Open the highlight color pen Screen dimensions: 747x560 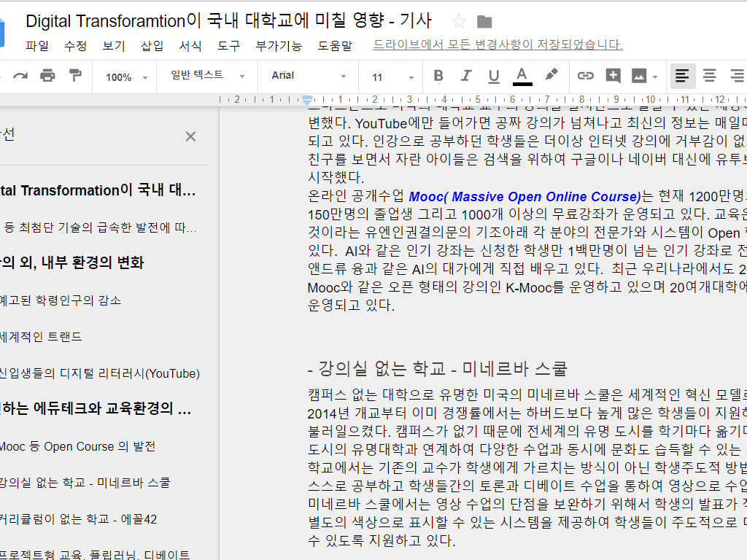click(x=551, y=75)
